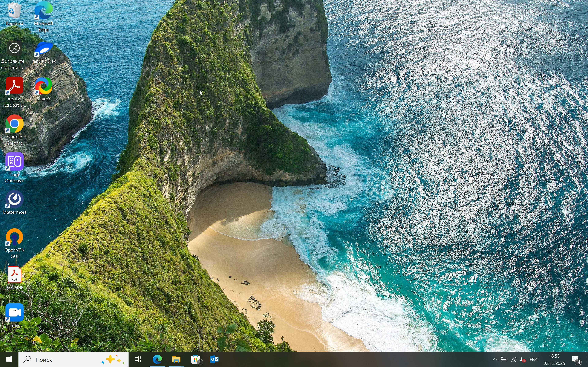Screen dimensions: 588x367
Task: Select the Adobe Acrobat DC shortcut
Action: click(14, 87)
